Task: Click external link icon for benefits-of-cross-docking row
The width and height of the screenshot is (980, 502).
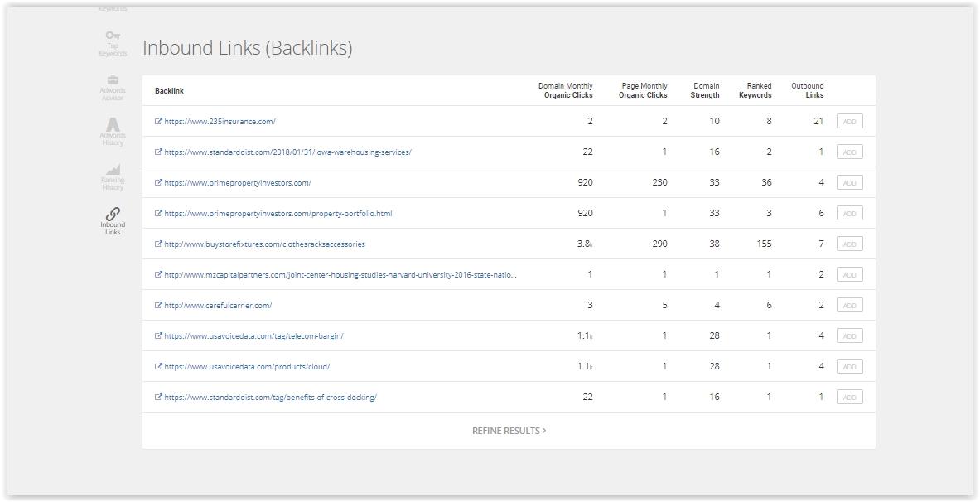Action: [x=158, y=397]
